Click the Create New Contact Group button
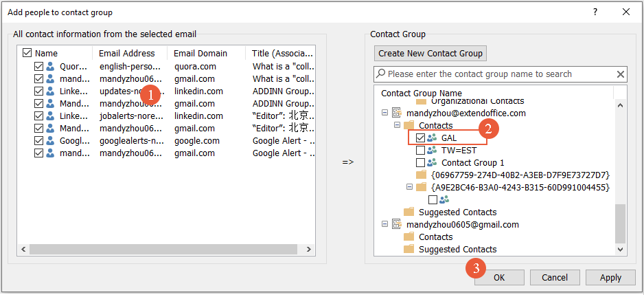This screenshot has width=644, height=295. [x=430, y=53]
